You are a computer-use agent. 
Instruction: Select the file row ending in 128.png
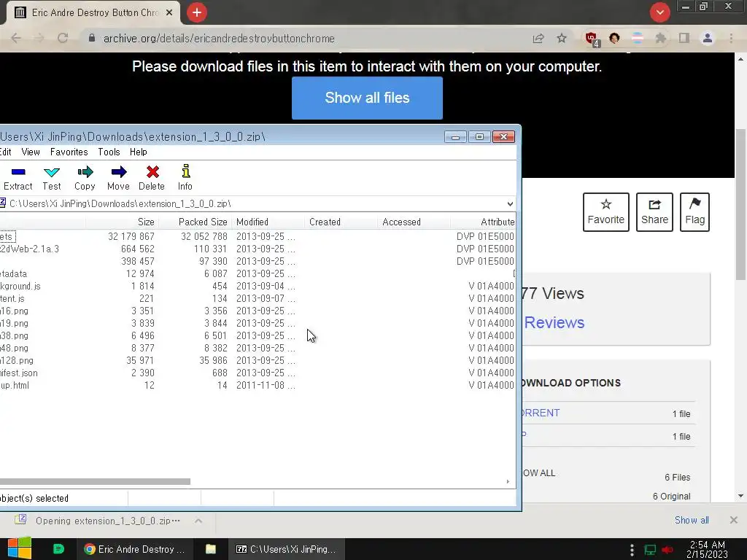(x=258, y=360)
